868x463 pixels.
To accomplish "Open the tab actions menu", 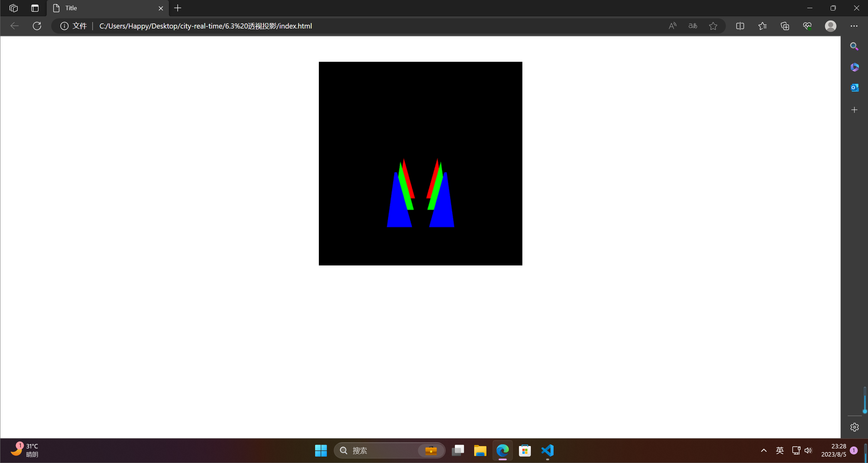I will coord(35,8).
